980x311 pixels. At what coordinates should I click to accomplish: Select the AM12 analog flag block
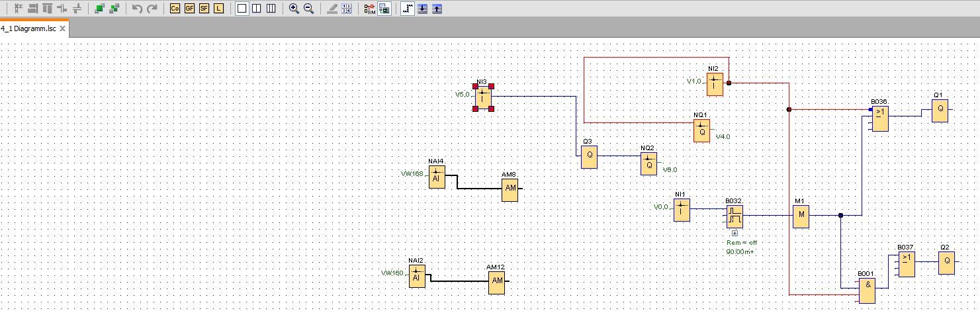click(496, 283)
